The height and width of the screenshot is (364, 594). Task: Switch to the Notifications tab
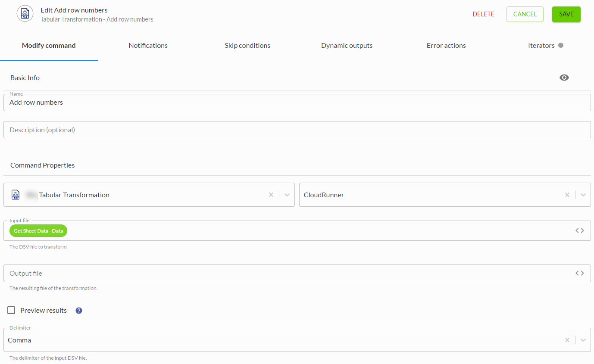pyautogui.click(x=148, y=45)
